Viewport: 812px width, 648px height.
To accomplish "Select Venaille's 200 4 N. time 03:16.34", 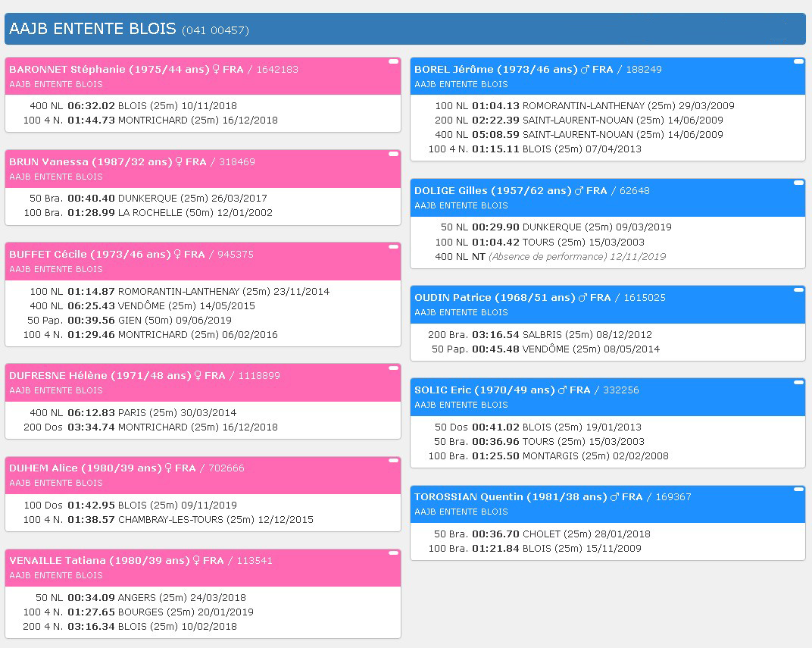I will 91,627.
